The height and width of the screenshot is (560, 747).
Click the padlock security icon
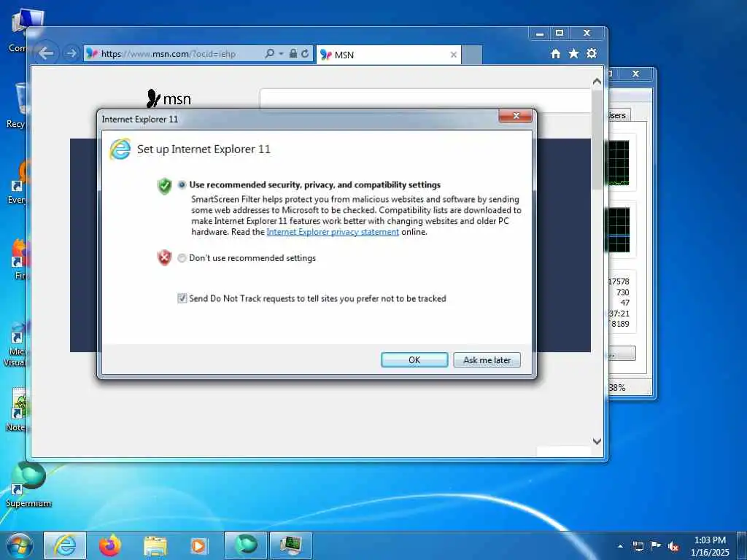click(293, 53)
